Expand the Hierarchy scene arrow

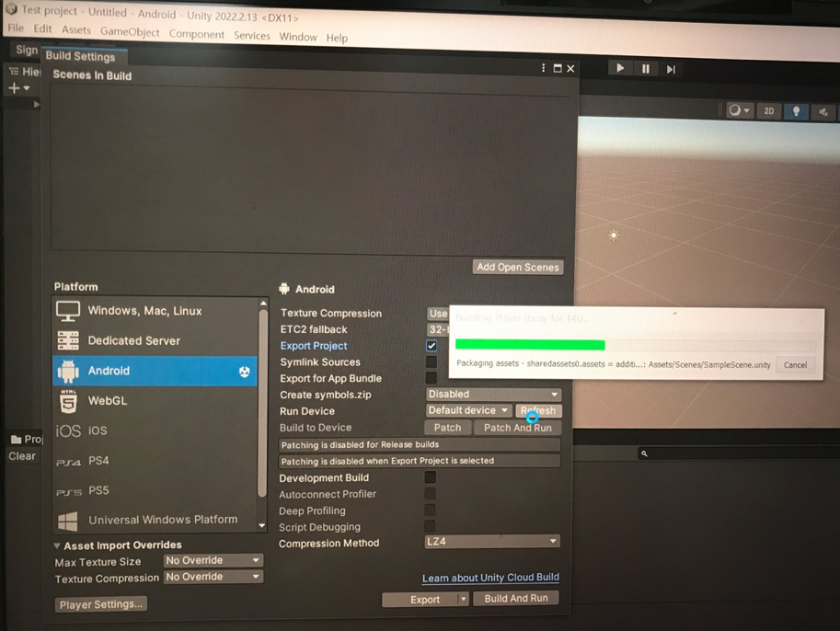click(36, 104)
